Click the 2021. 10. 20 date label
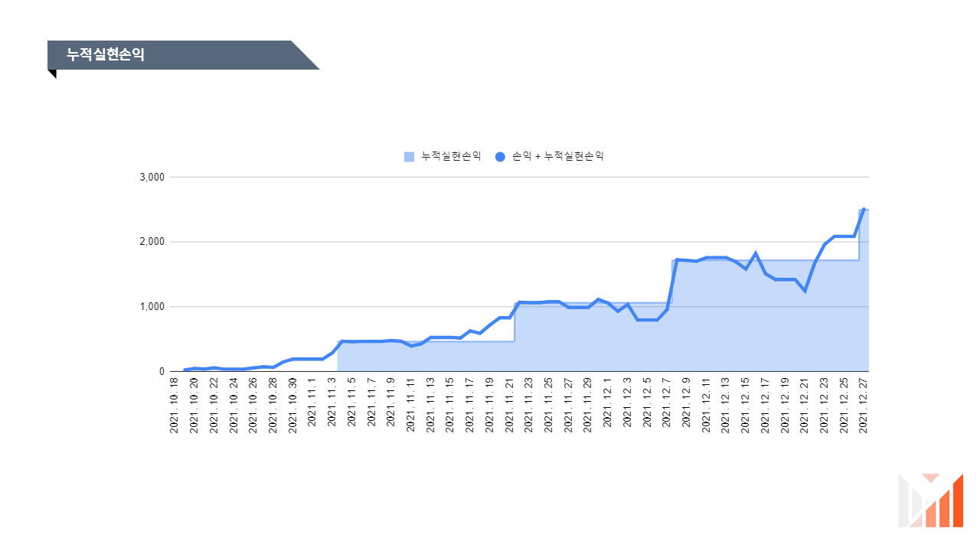This screenshot has width=980, height=551. pyautogui.click(x=194, y=406)
